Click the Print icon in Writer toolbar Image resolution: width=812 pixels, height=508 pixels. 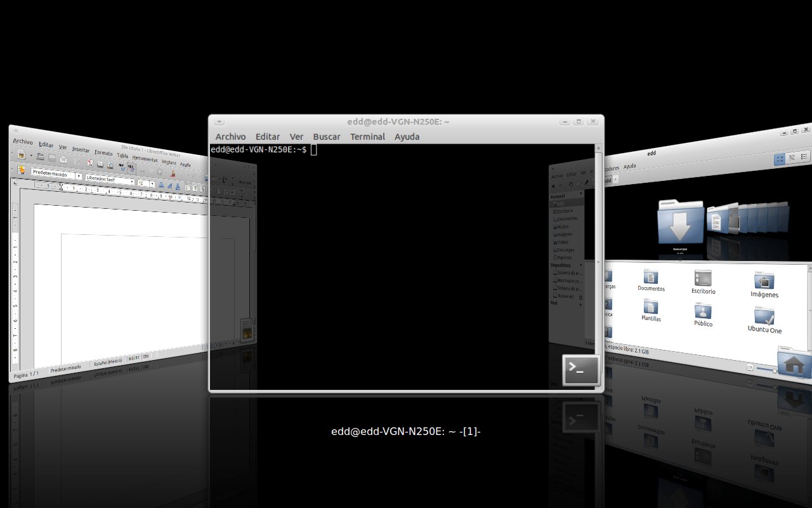[x=100, y=164]
